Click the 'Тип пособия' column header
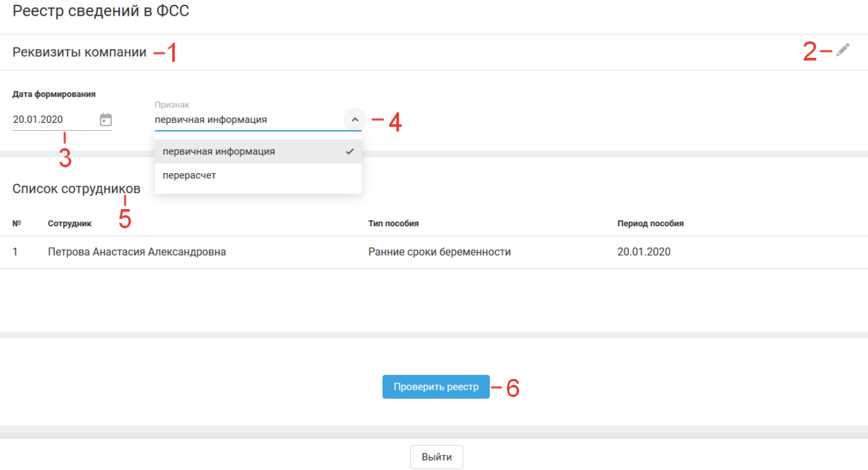Screen dimensions: 868x470 tap(393, 224)
